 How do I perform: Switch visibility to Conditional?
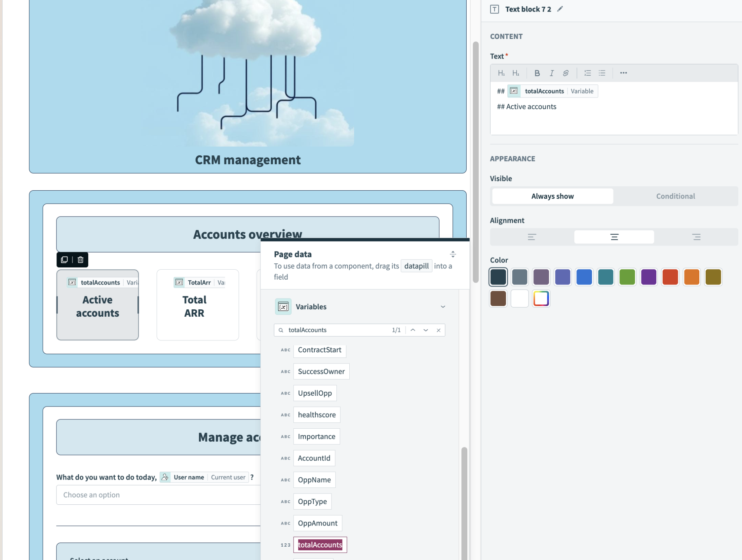[675, 196]
